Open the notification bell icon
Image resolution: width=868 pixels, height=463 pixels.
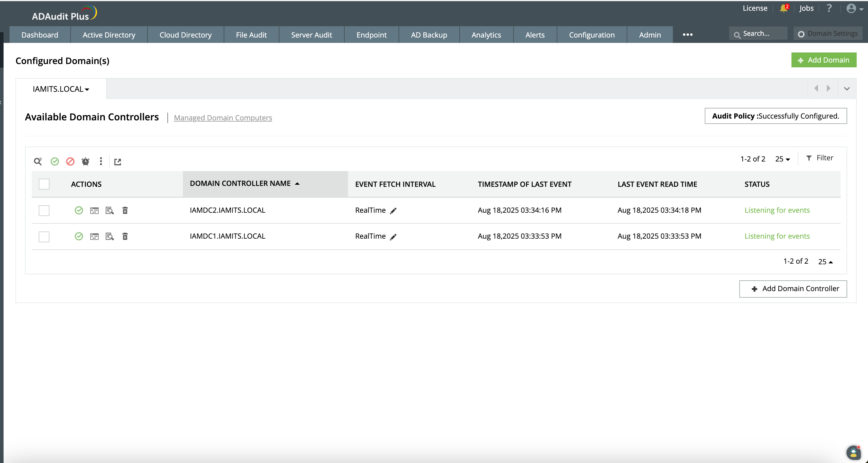coord(783,8)
